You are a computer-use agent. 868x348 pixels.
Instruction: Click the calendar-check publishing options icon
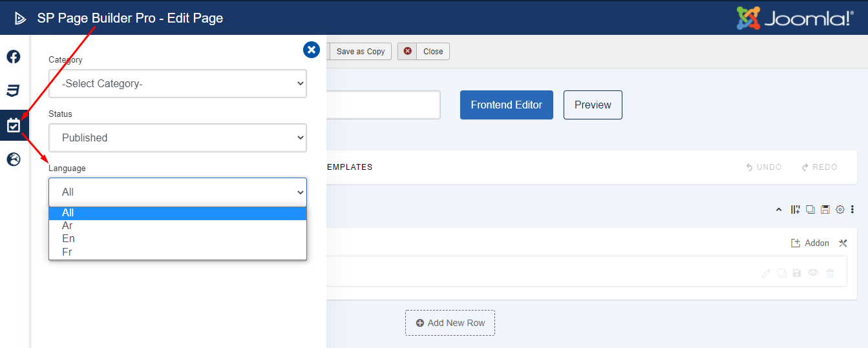point(14,125)
